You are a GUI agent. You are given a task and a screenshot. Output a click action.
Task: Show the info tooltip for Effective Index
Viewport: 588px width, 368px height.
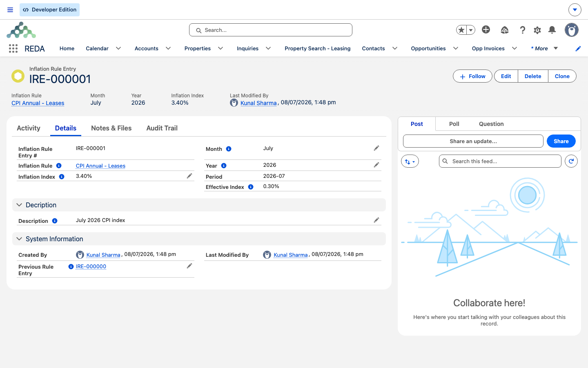[x=251, y=187]
